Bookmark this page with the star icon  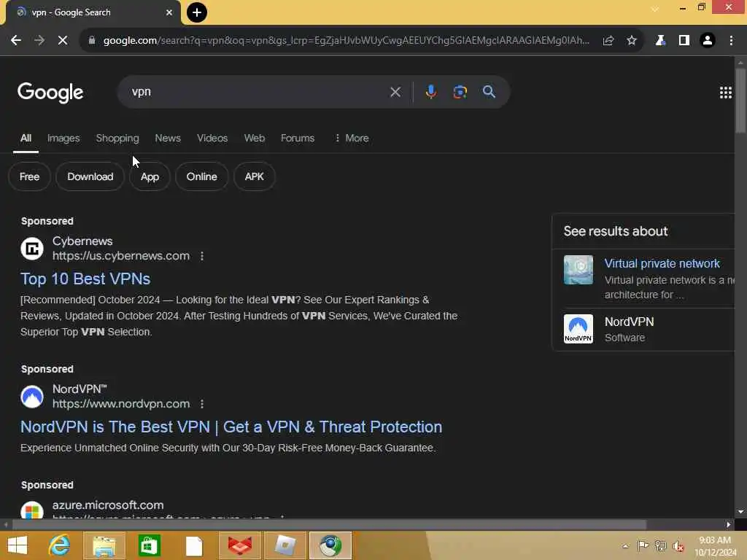(x=632, y=41)
